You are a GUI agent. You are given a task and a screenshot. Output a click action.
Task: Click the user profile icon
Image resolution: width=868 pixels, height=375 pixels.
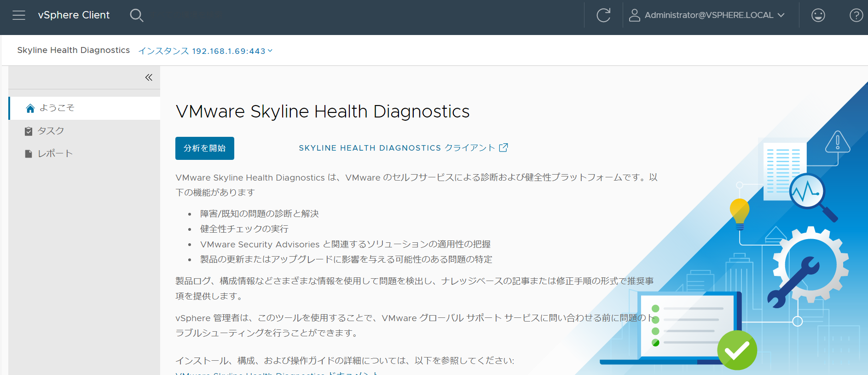[x=635, y=15]
